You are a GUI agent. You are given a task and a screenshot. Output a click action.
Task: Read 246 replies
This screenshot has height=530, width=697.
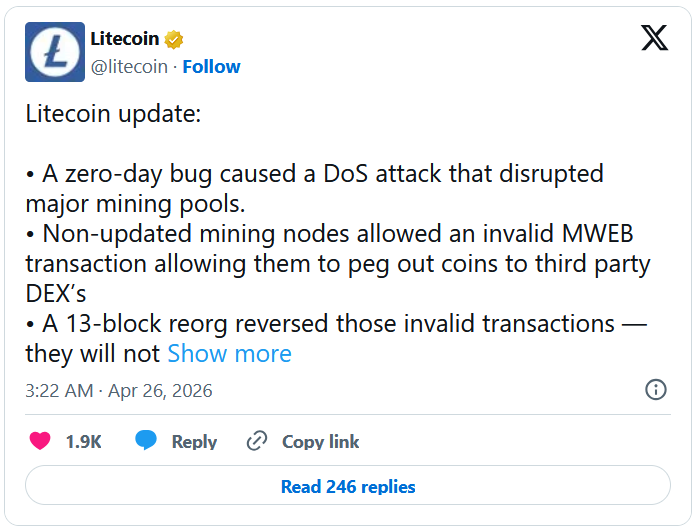tap(348, 487)
